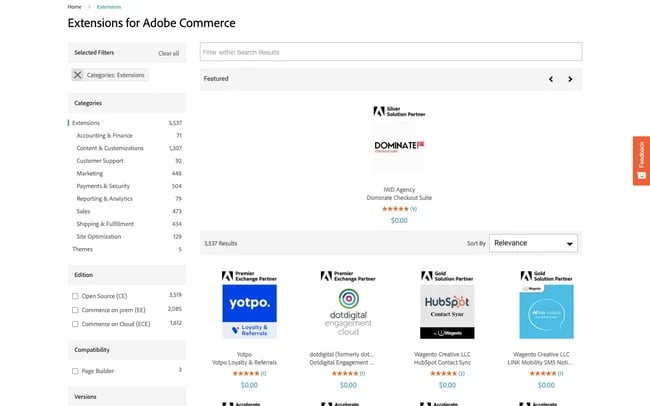Viewport: 650px width, 406px height.
Task: Select the Payments & Security category
Action: tap(103, 186)
